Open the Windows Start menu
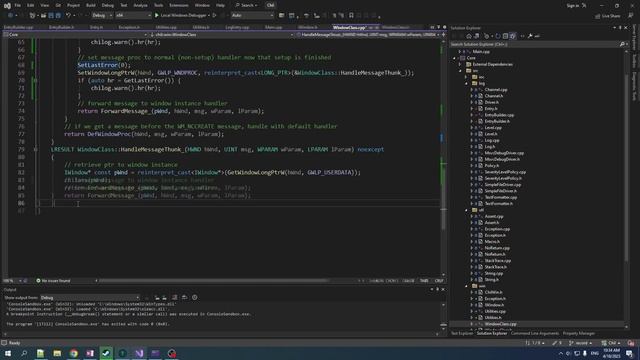The image size is (640, 360). [8, 353]
